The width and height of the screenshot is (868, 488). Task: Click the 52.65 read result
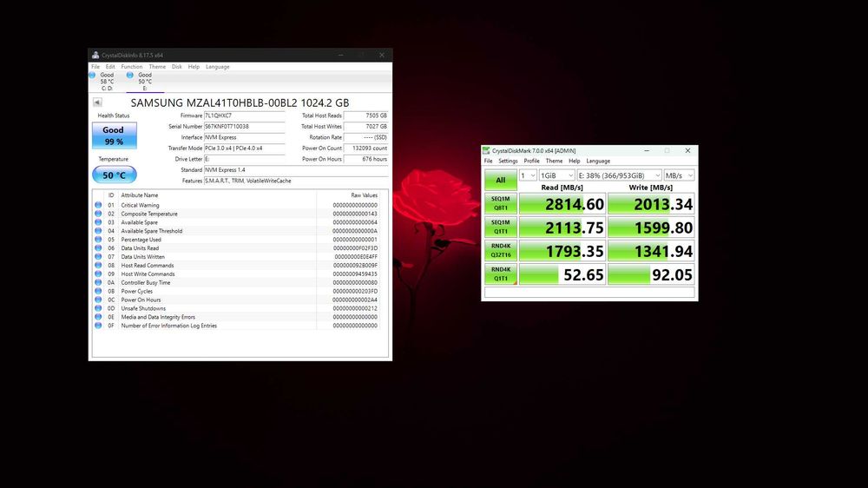pos(562,274)
